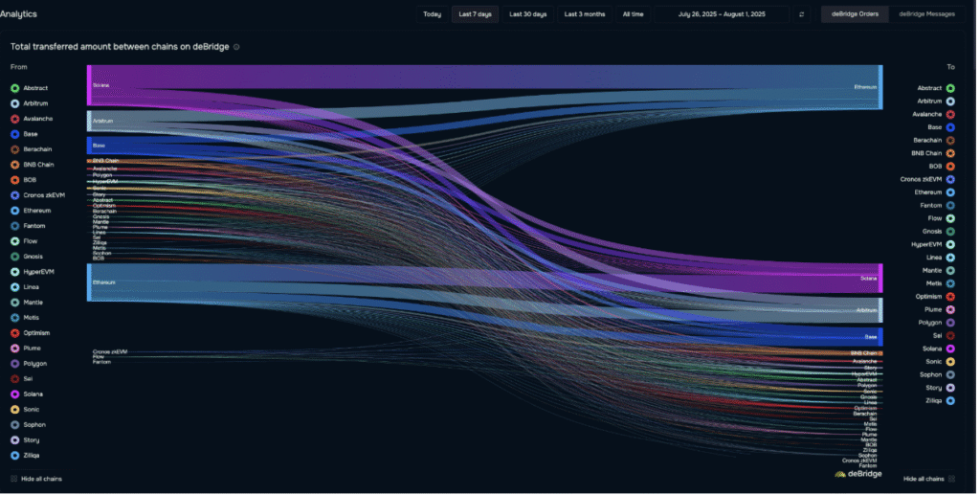Select the All time range
This screenshot has height=495, width=980.
pos(635,14)
